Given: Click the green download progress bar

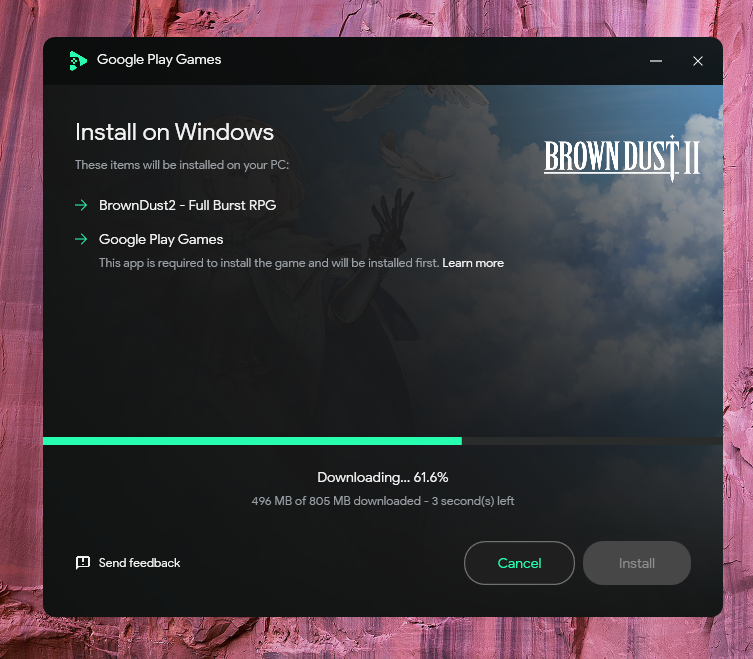Looking at the screenshot, I should [x=252, y=441].
